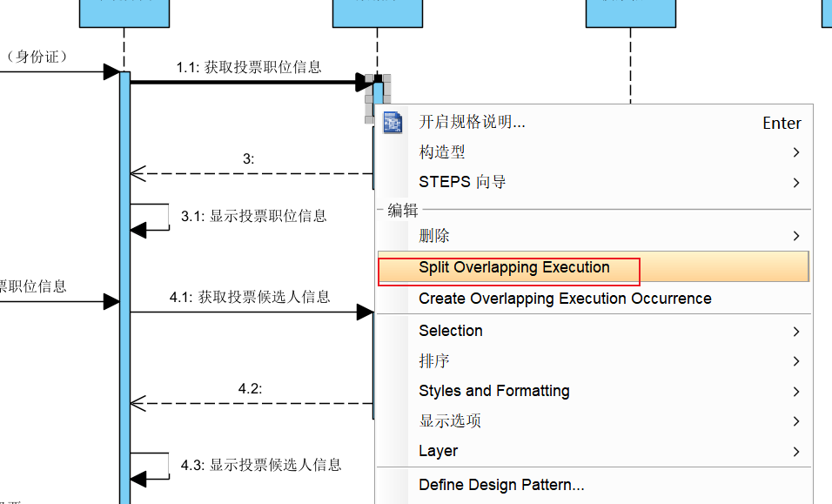Expand the 删除 submenu arrow
The image size is (832, 504).
(x=796, y=236)
